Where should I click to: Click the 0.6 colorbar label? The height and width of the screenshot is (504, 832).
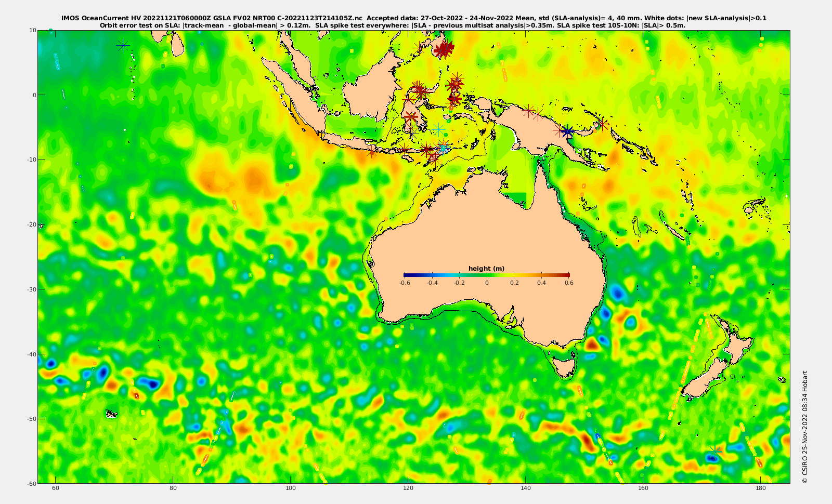[x=569, y=283]
